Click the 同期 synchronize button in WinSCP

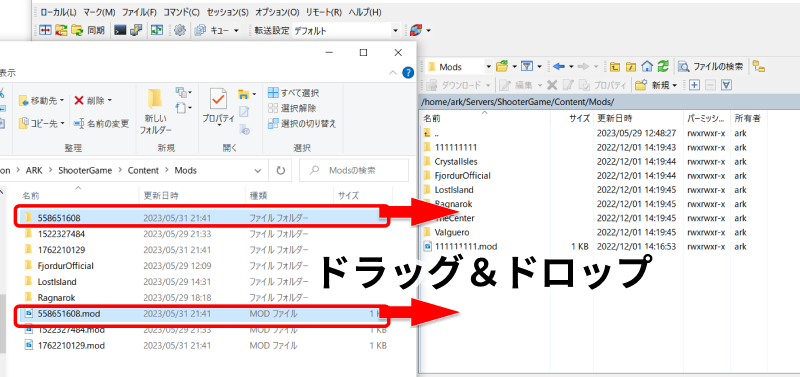pos(88,31)
